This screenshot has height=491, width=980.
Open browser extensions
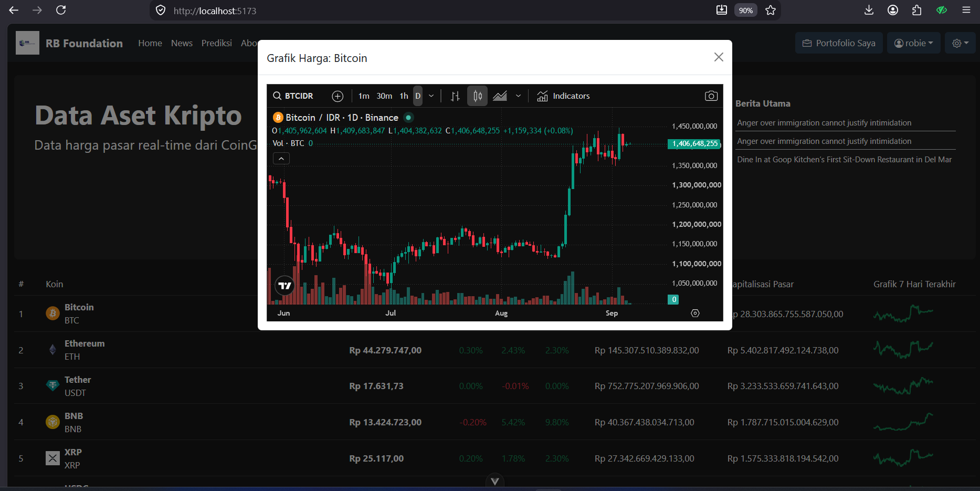pos(917,10)
